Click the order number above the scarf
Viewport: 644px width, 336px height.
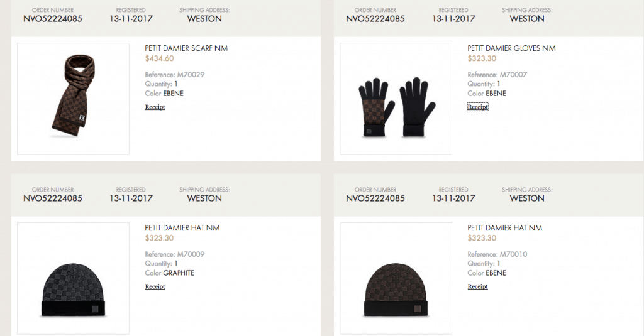tap(53, 18)
